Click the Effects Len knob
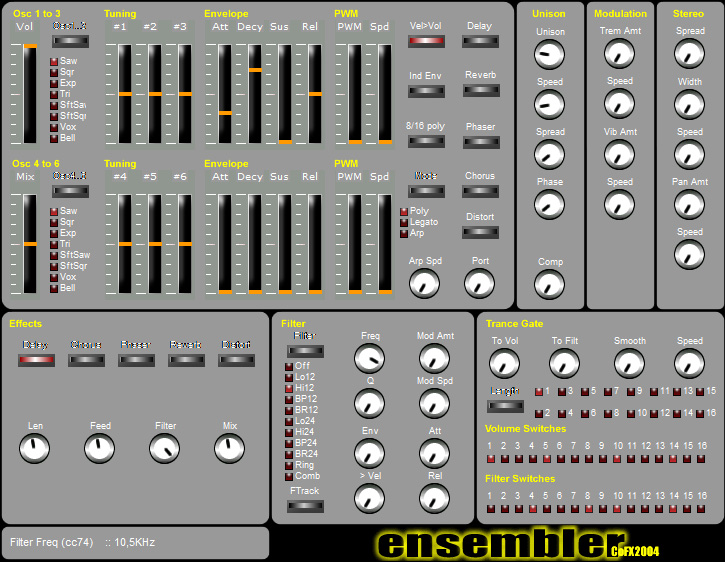The image size is (725, 562). [x=34, y=448]
